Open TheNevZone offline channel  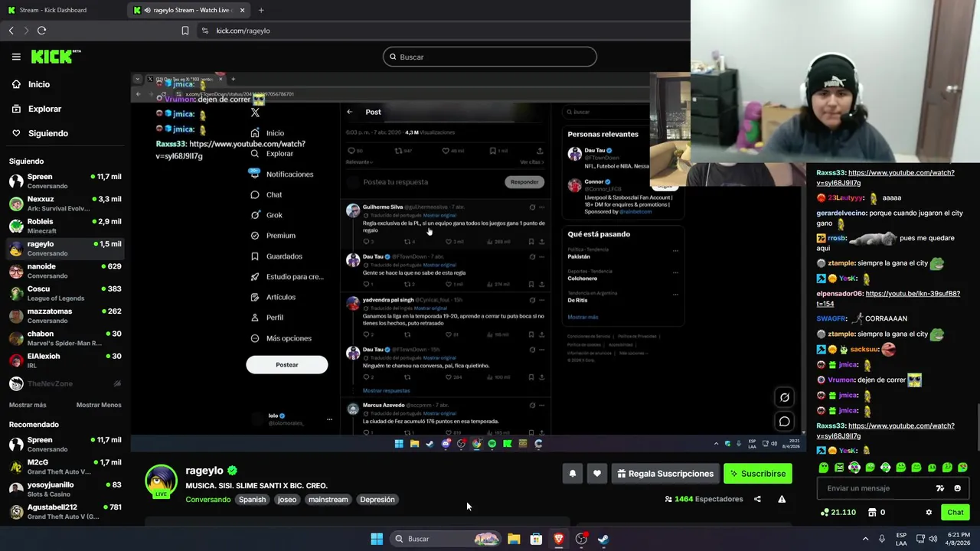pos(65,383)
